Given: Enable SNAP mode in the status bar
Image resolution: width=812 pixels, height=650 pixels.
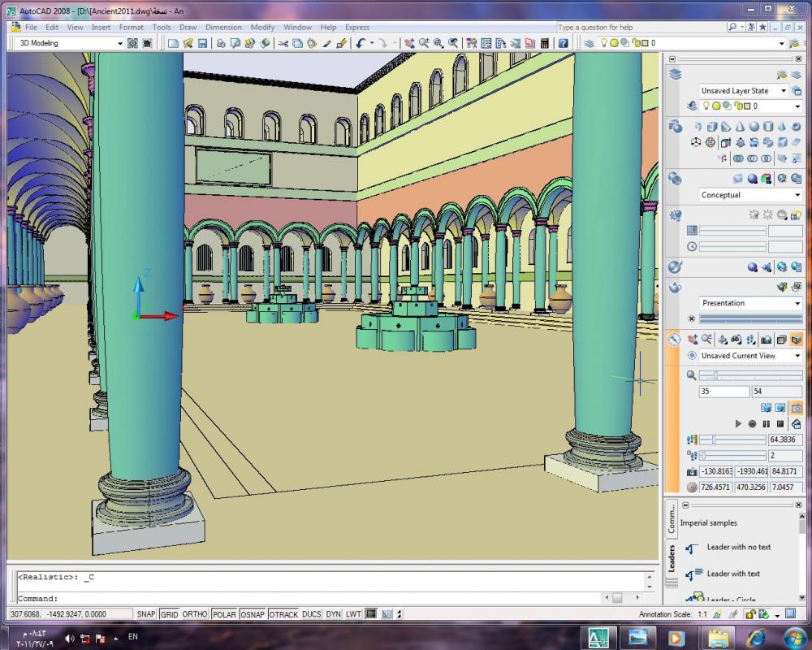Looking at the screenshot, I should tap(146, 614).
